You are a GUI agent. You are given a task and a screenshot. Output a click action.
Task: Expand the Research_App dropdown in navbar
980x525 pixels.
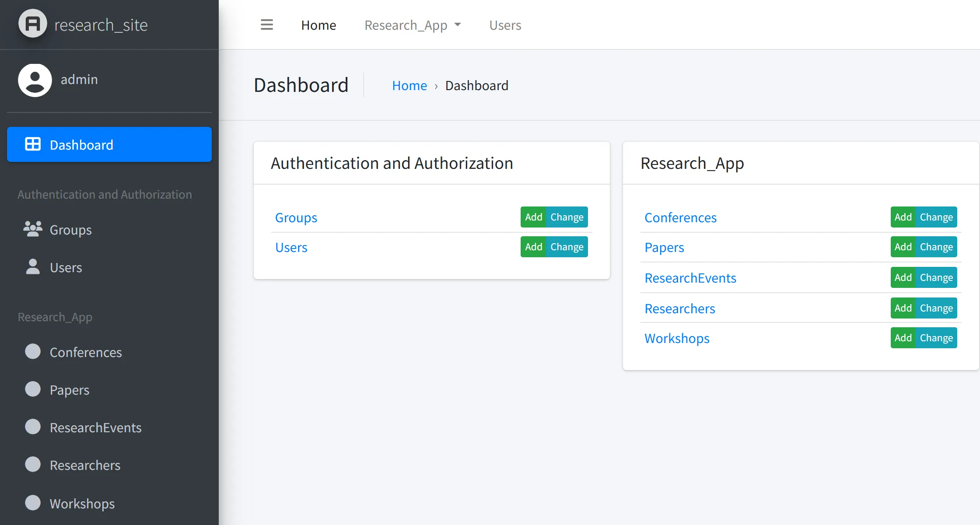coord(413,25)
